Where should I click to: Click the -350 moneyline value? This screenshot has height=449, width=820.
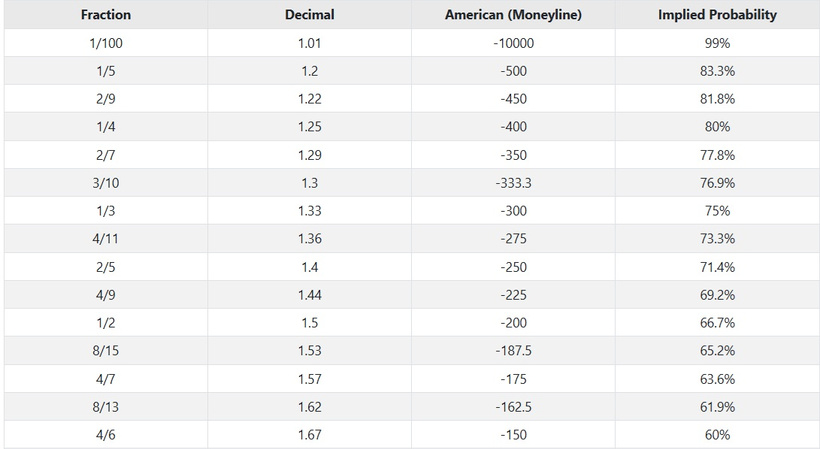[513, 155]
